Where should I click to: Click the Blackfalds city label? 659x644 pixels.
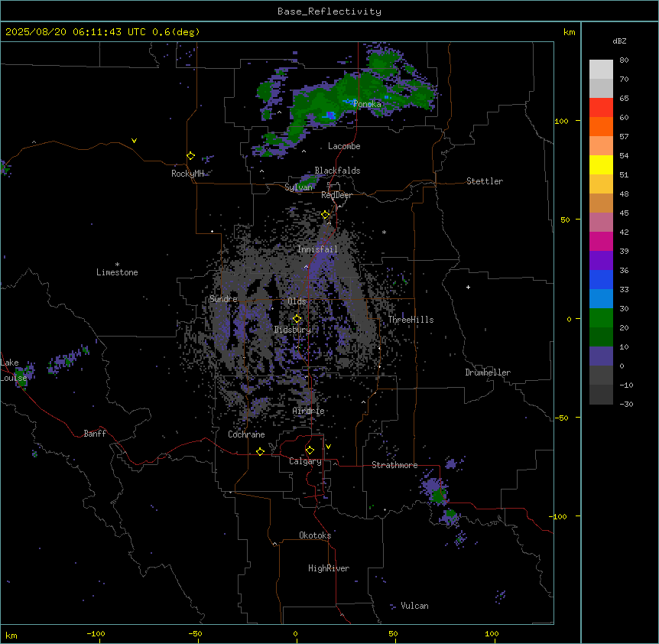pyautogui.click(x=337, y=171)
